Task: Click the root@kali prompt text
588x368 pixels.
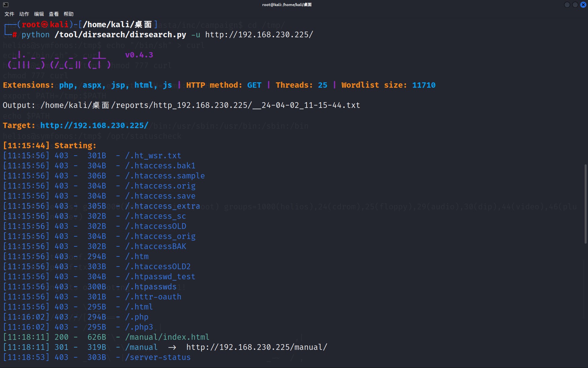Action: pos(45,25)
